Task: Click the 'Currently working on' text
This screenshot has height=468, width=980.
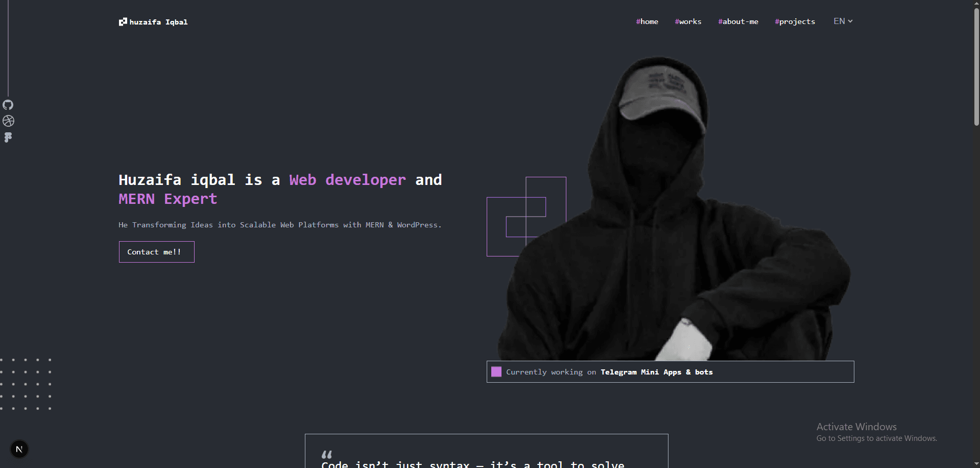Action: tap(551, 372)
